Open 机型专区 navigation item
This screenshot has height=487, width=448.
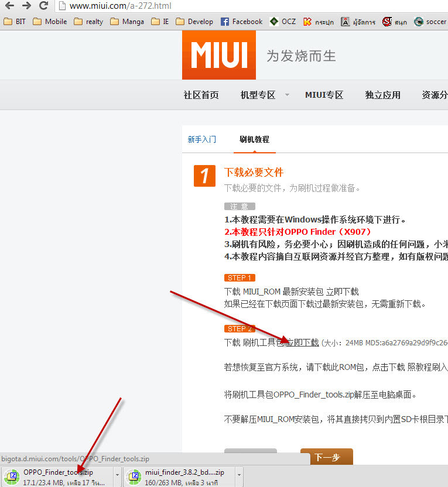(258, 95)
